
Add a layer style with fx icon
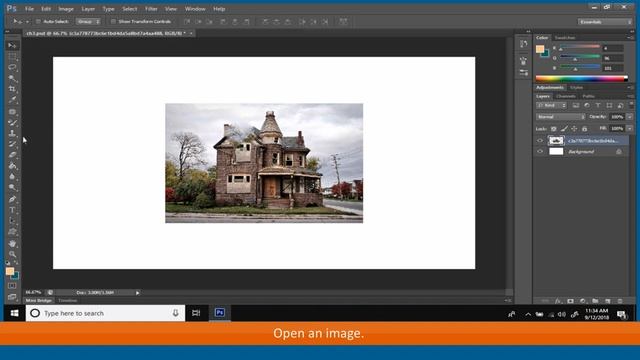click(x=558, y=301)
